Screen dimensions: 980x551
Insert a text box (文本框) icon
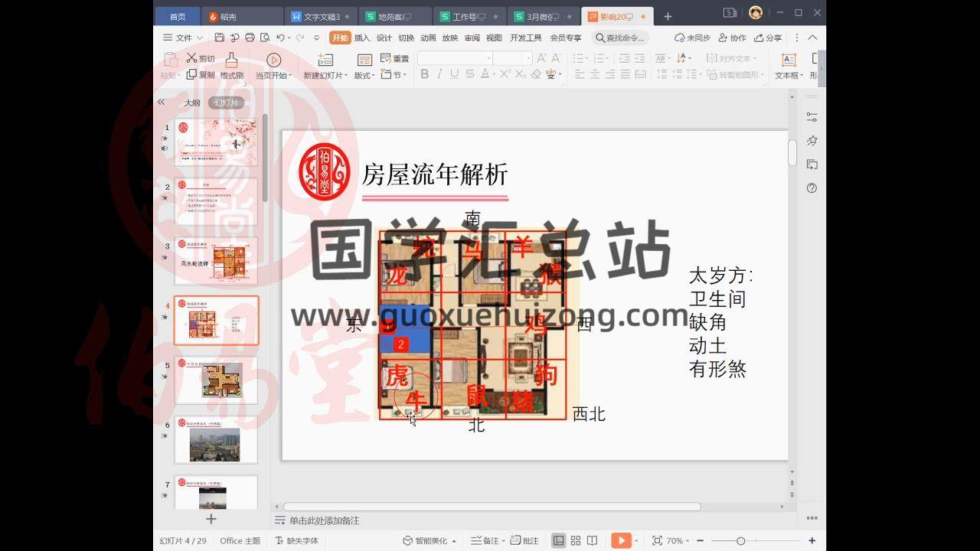[788, 60]
